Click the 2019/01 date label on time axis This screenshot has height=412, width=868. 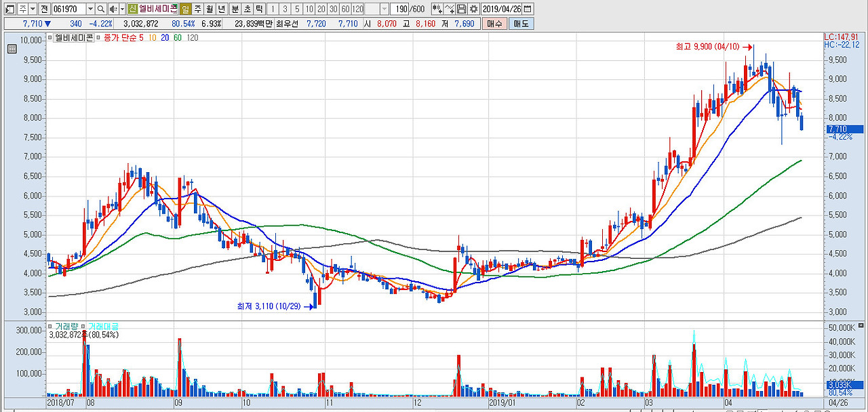[x=502, y=403]
